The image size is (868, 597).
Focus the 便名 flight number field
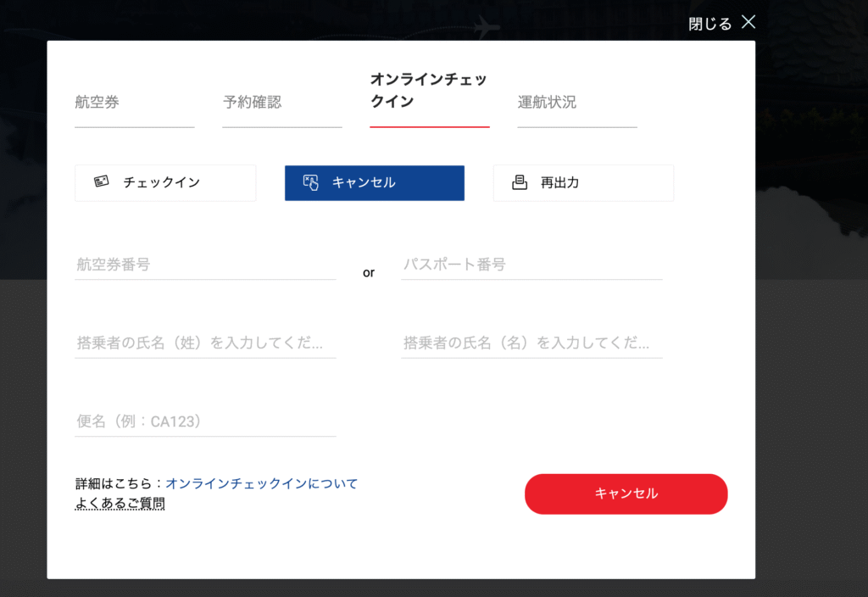click(205, 422)
